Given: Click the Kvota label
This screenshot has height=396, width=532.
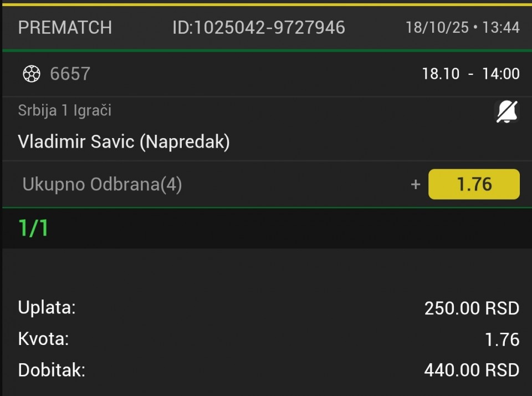Looking at the screenshot, I should (x=43, y=338).
